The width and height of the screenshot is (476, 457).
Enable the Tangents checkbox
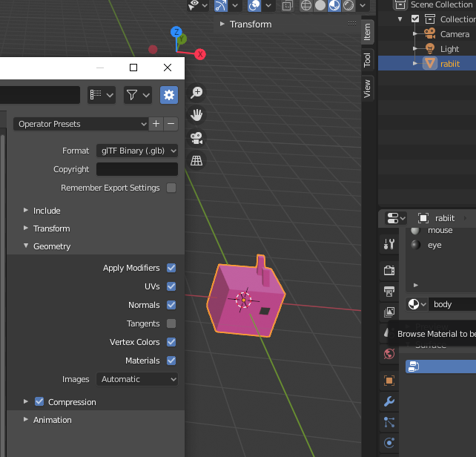171,323
